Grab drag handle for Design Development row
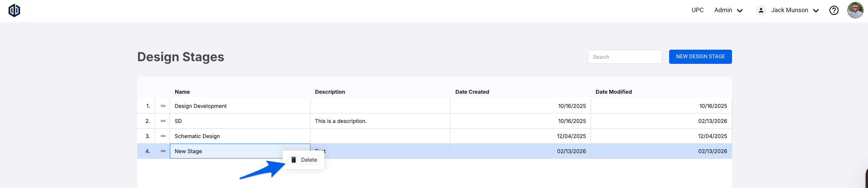The height and width of the screenshot is (188, 868). coord(163,106)
